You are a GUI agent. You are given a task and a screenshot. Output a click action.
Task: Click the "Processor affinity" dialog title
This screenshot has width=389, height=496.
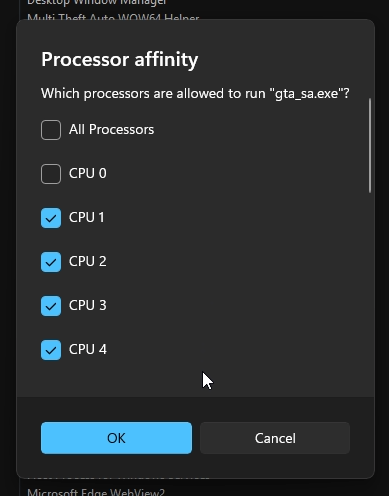[119, 60]
